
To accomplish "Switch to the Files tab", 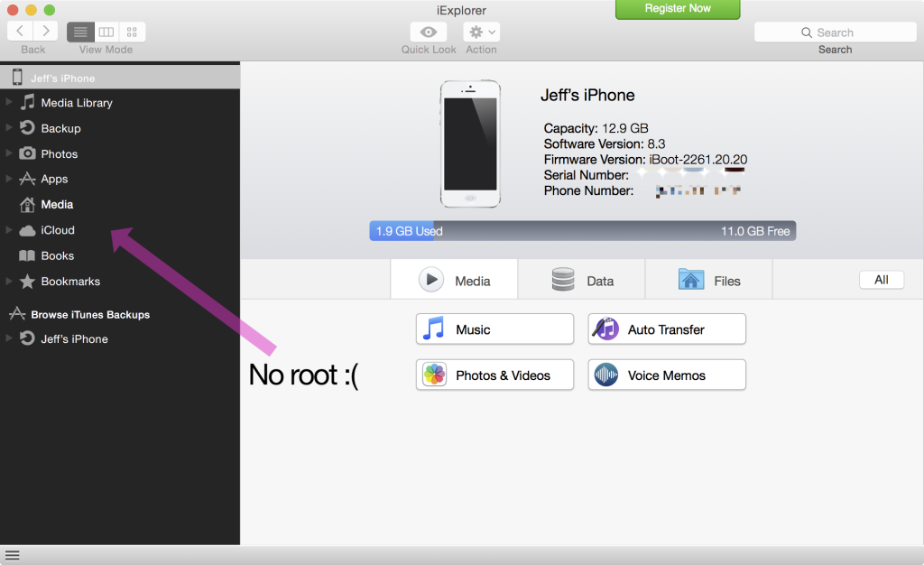I will 709,281.
